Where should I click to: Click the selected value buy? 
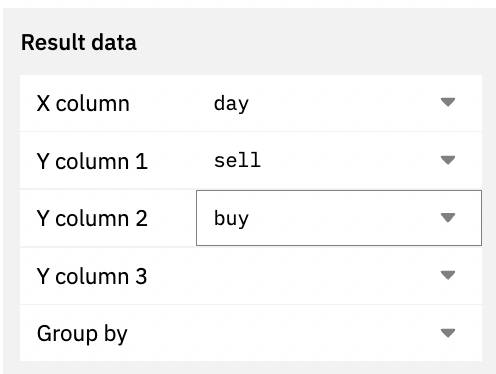(231, 219)
